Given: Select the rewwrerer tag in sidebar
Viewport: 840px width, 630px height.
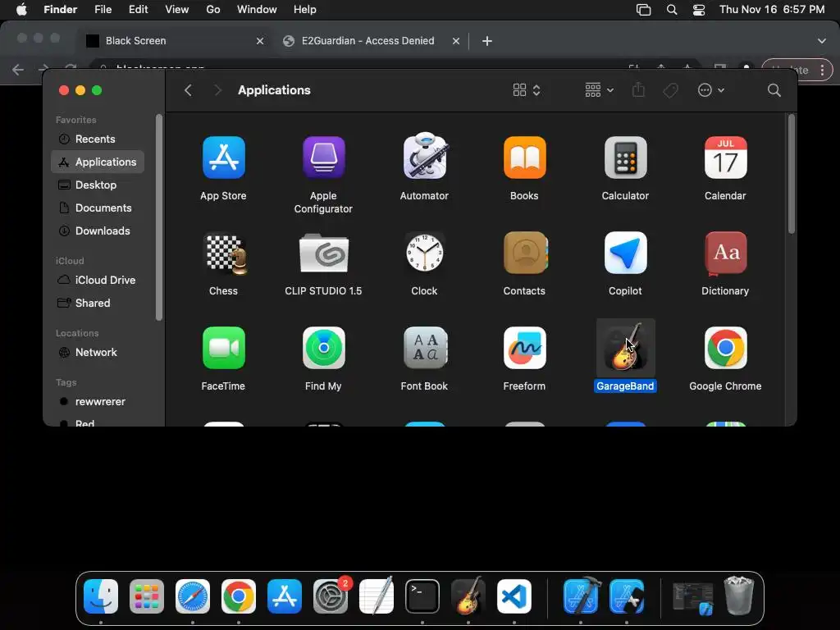Looking at the screenshot, I should click(x=98, y=402).
